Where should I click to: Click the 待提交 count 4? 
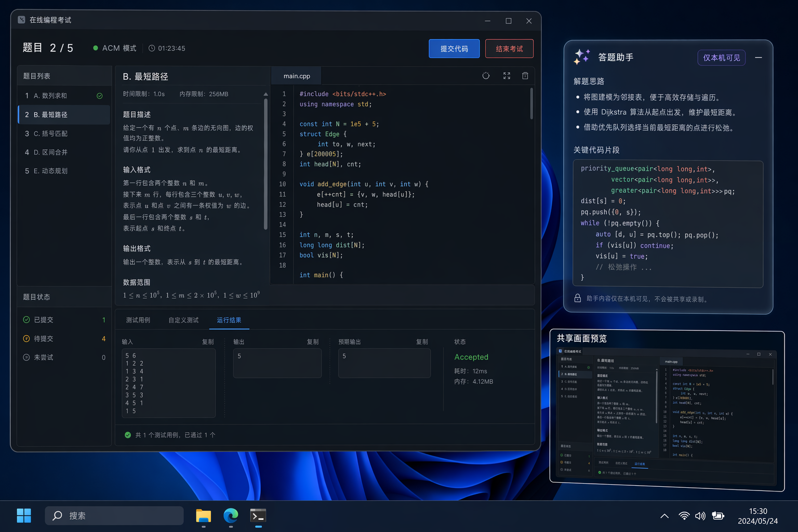tap(103, 339)
